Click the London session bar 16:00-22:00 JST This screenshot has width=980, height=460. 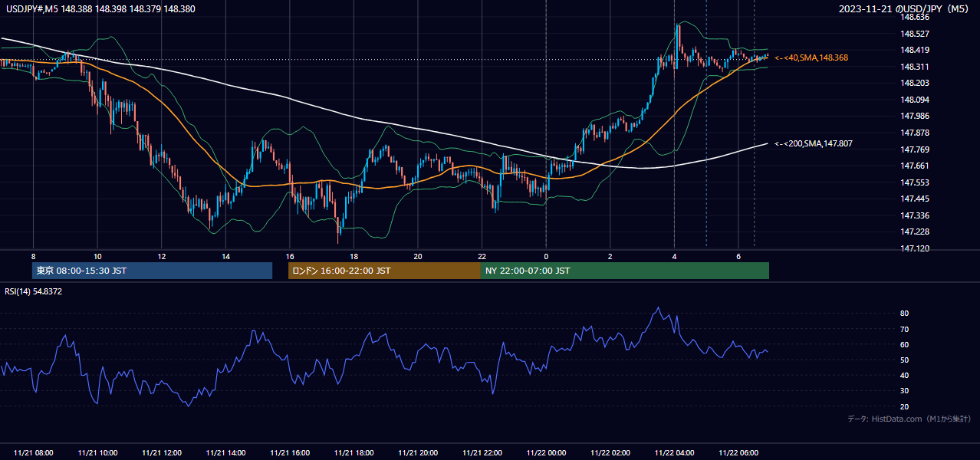coord(384,271)
